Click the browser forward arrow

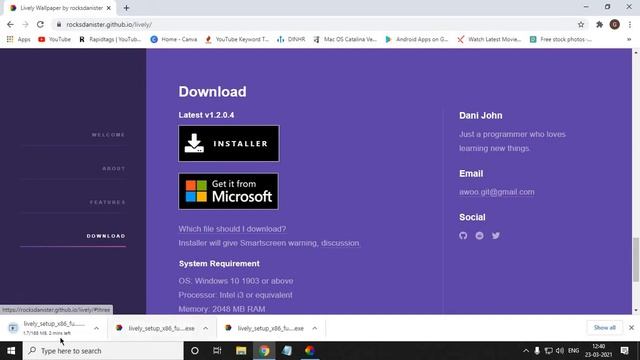25,24
